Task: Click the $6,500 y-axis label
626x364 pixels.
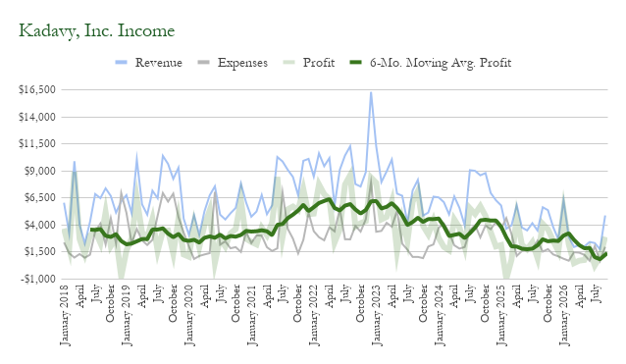Action: coord(39,197)
